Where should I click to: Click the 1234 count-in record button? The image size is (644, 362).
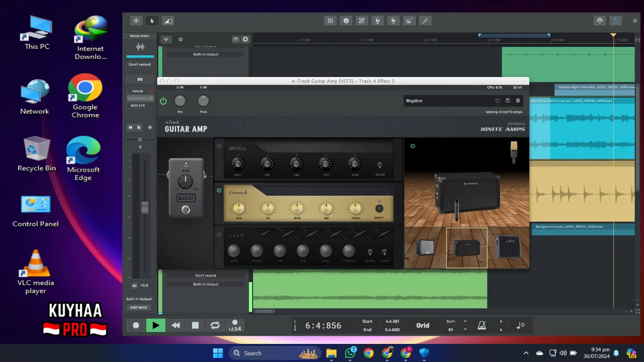tap(234, 325)
